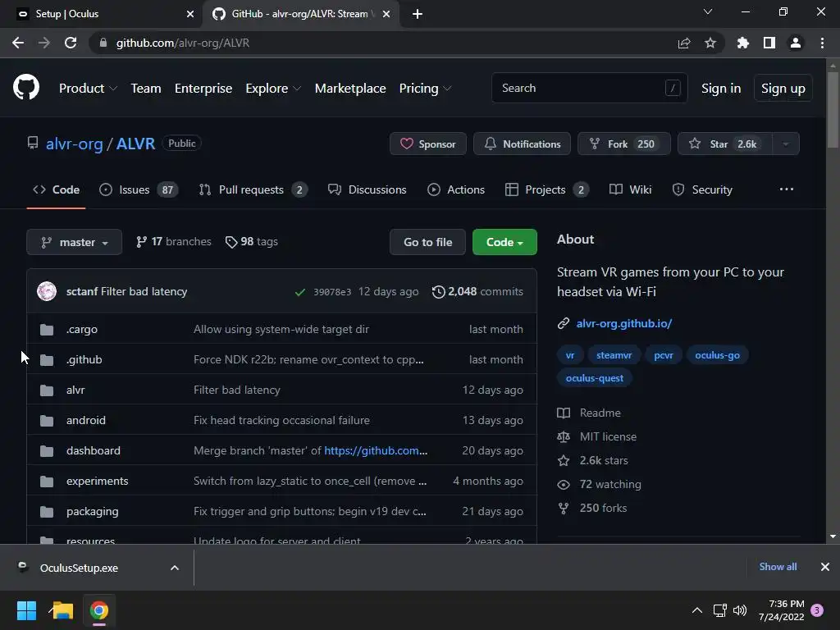Open the alvr-org.github.io link

click(x=624, y=323)
